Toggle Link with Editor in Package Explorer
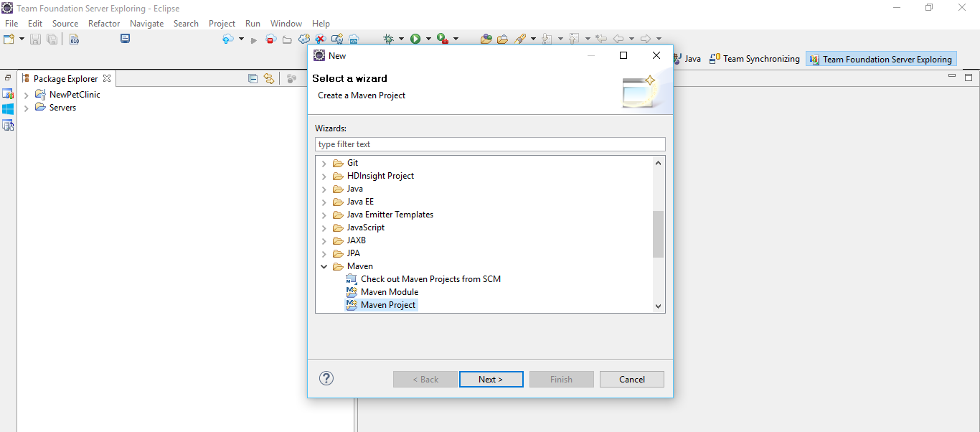Viewport: 980px width, 432px height. pyautogui.click(x=268, y=79)
